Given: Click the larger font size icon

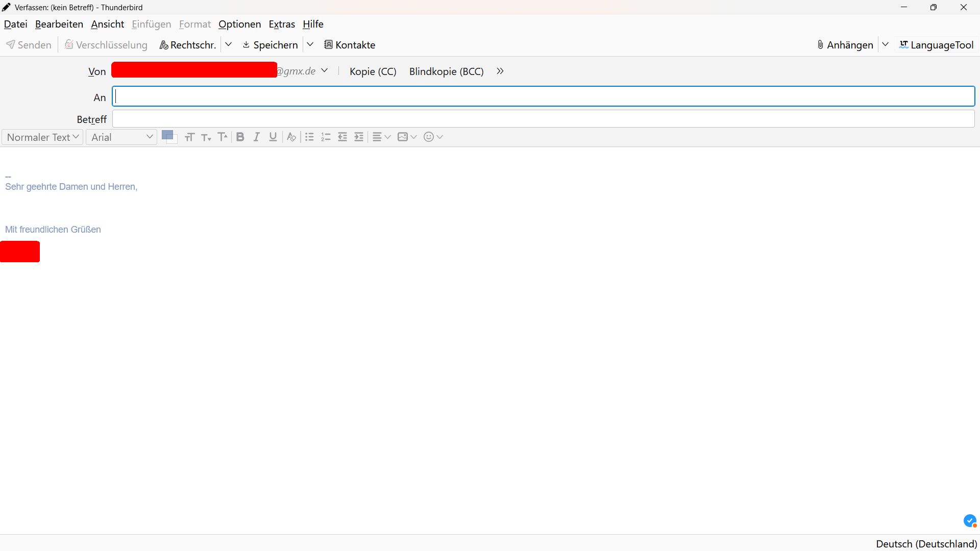Looking at the screenshot, I should [x=223, y=137].
